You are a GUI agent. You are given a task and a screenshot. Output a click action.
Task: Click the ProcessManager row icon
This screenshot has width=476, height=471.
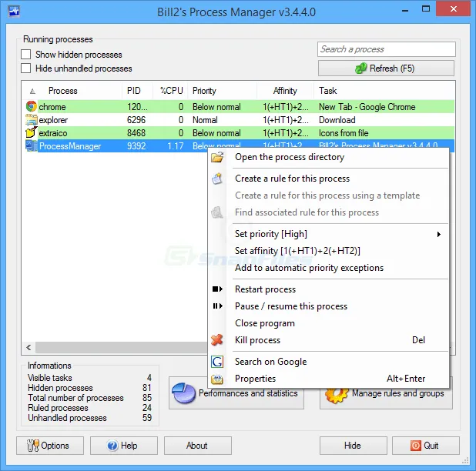click(31, 146)
